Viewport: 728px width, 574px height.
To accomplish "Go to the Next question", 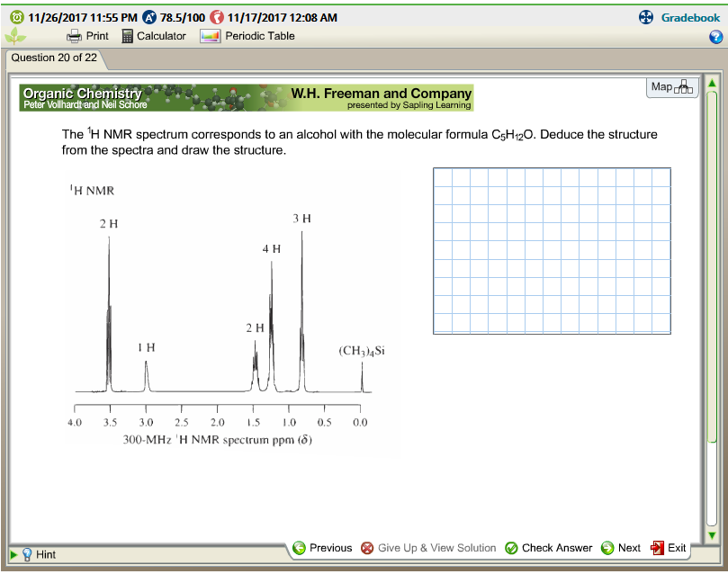I will 621,548.
